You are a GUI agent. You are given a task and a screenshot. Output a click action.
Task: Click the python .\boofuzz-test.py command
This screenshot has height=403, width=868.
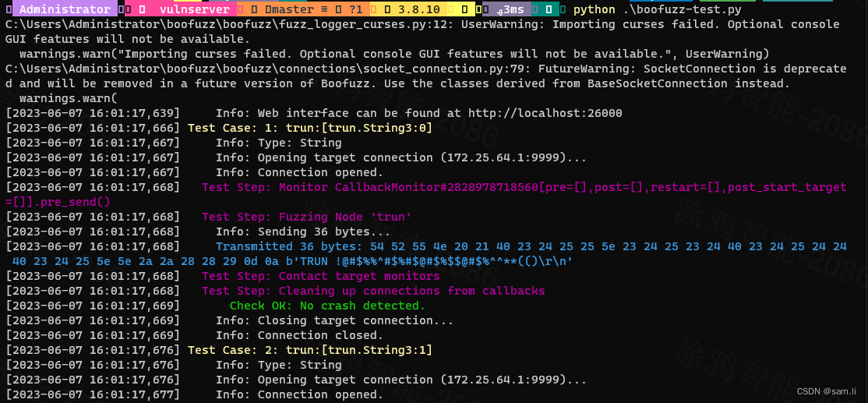[657, 10]
